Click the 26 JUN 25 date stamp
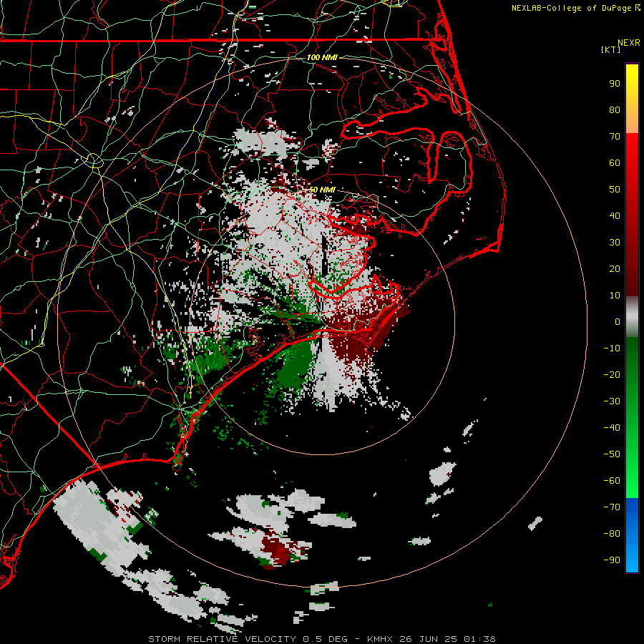The image size is (644, 644). [429, 639]
